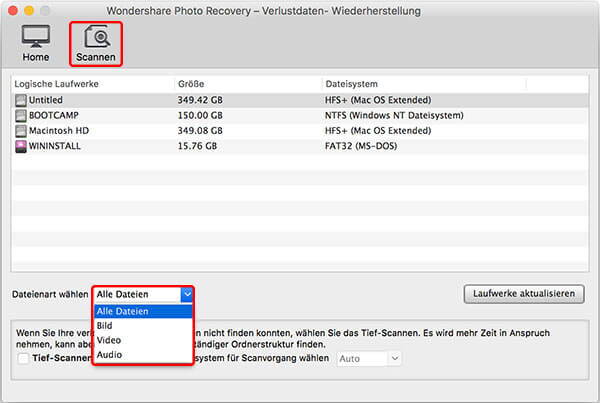Image resolution: width=600 pixels, height=403 pixels.
Task: Click HFS+ cell in Macintosh HD row
Action: tap(378, 131)
